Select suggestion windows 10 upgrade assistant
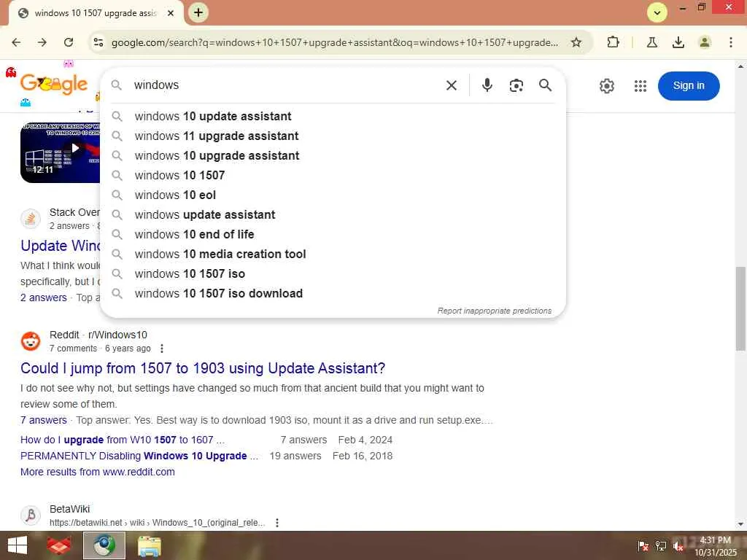This screenshot has width=747, height=560. click(333, 156)
